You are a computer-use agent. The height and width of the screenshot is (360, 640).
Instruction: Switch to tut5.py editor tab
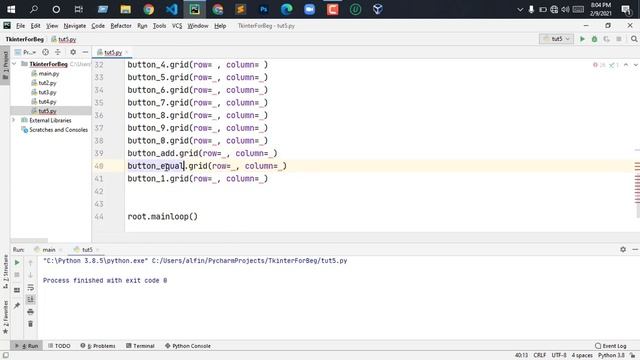112,52
